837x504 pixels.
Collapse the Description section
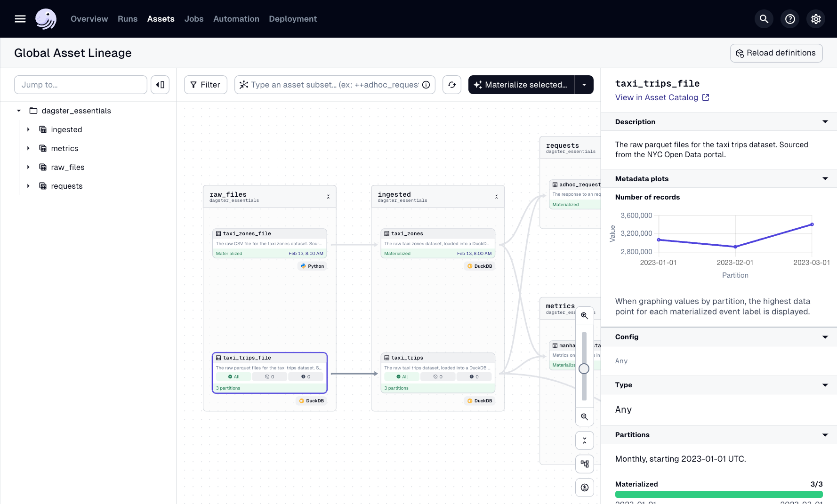pyautogui.click(x=825, y=121)
